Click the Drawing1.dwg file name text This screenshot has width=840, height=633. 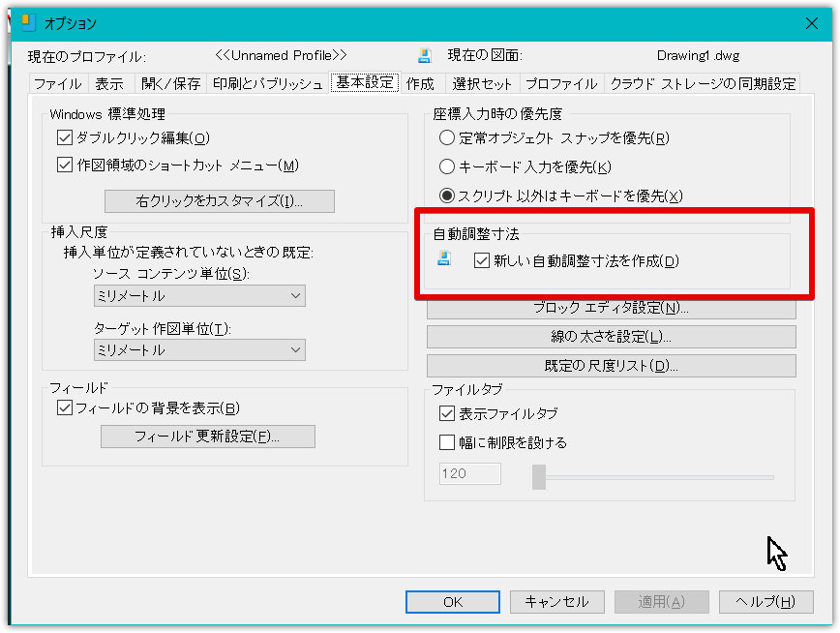[x=698, y=56]
